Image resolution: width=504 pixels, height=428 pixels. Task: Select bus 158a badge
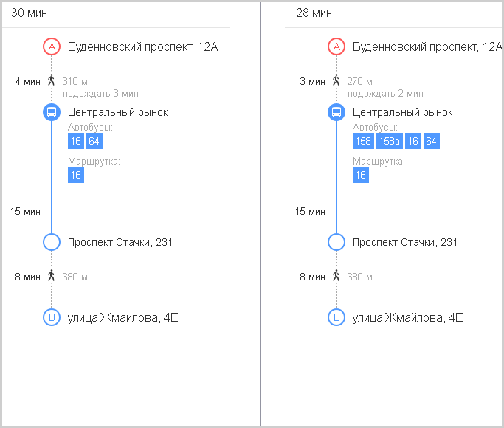tap(389, 141)
